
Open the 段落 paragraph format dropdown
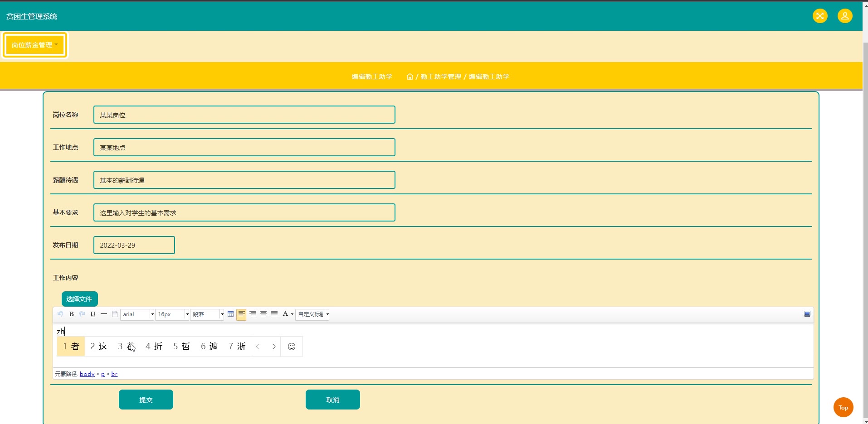point(207,314)
